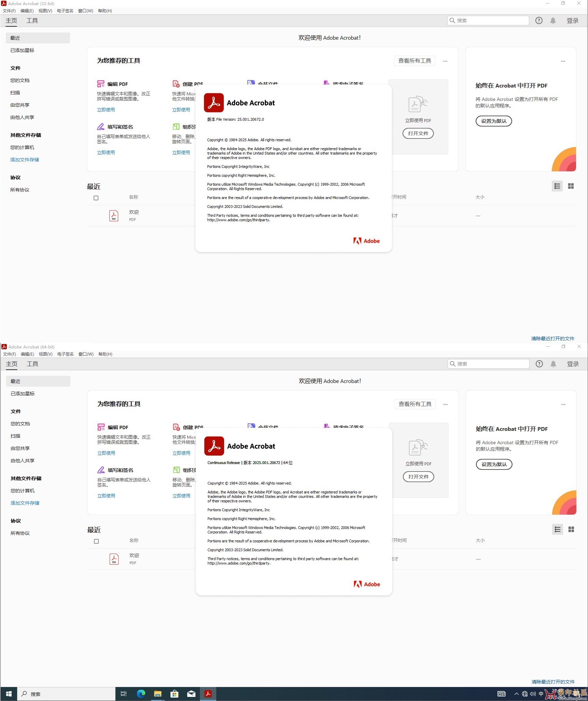Screen dimensions: 588x701
Task: Click the Edit PDF icon in 32-bit window
Action: 101,84
